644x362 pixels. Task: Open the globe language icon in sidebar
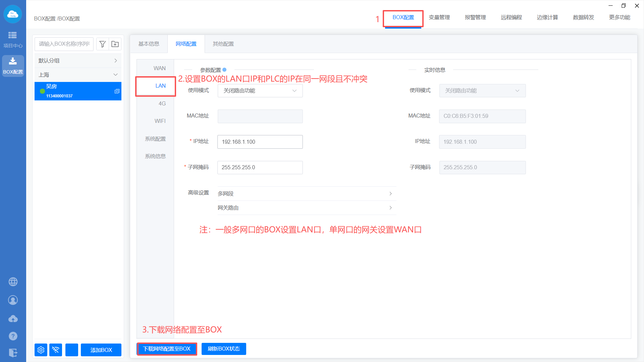(x=13, y=282)
